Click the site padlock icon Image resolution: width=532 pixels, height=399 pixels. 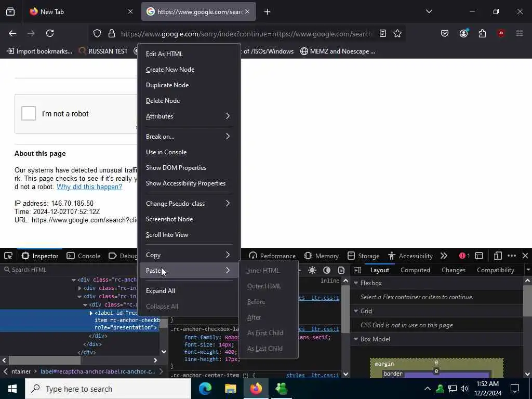[112, 33]
